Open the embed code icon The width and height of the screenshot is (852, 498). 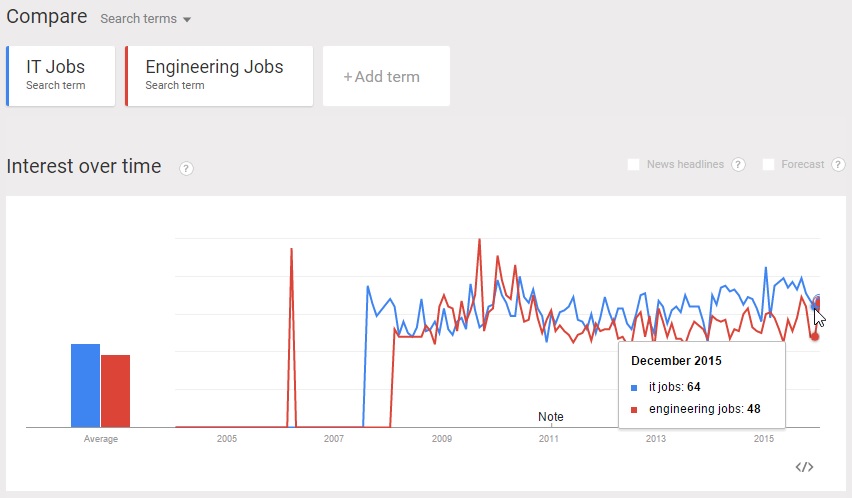804,467
